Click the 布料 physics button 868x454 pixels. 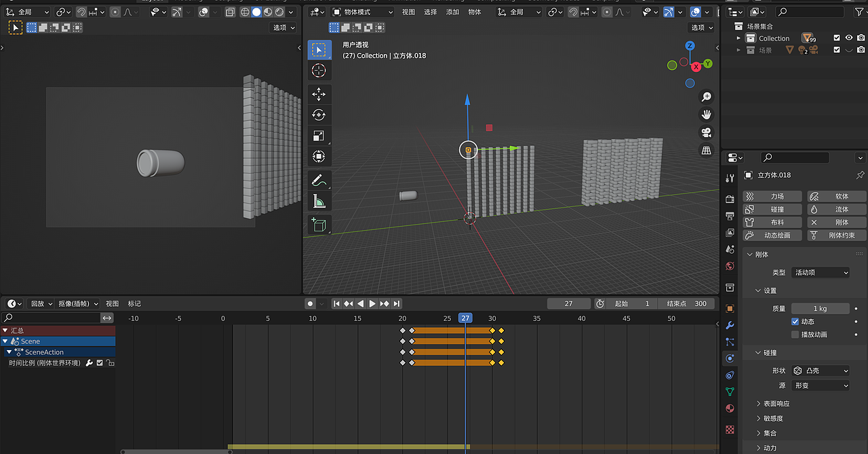772,222
